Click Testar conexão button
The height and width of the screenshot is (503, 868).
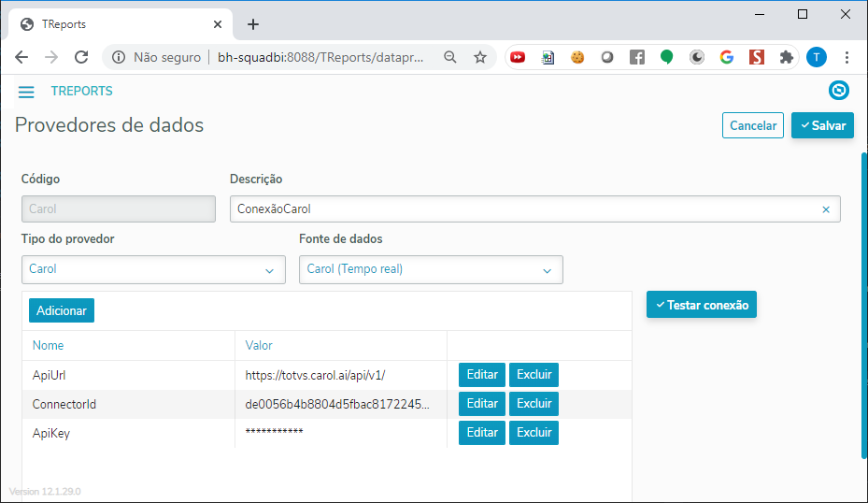click(702, 305)
